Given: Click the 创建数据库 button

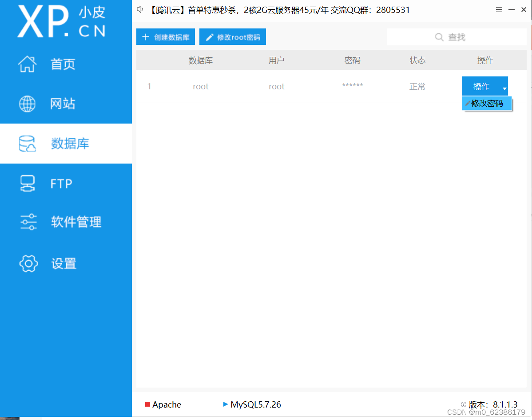Looking at the screenshot, I should pos(166,37).
